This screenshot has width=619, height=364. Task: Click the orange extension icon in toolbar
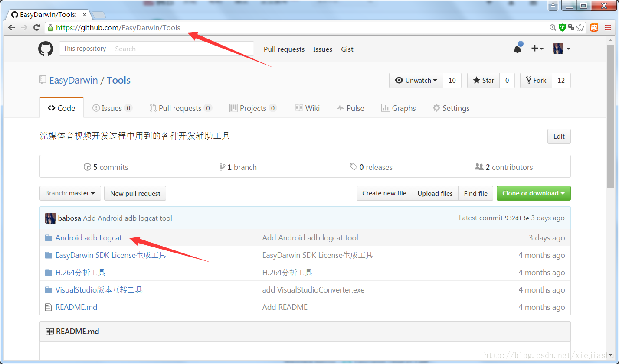click(594, 27)
